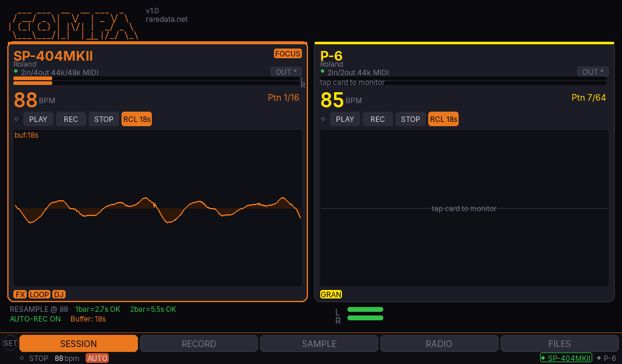Click '1bar=2.7s OK' text
The image size is (622, 364).
click(x=98, y=309)
